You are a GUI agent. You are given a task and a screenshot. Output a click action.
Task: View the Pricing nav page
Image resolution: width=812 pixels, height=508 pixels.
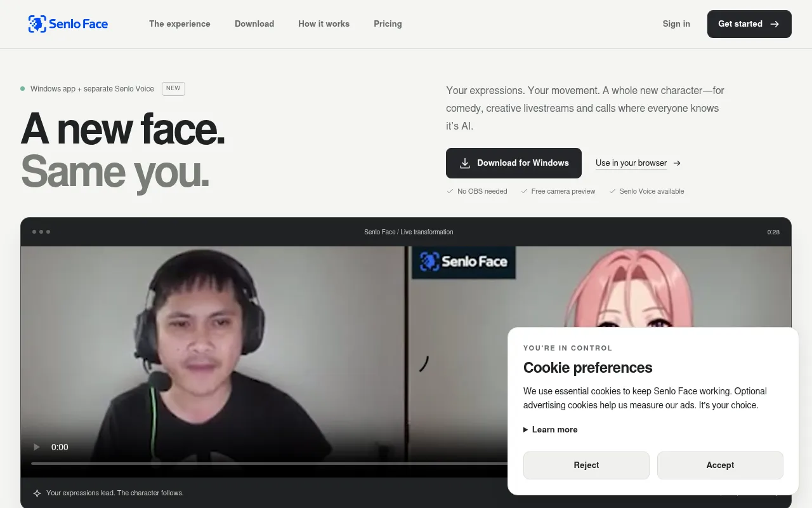click(x=388, y=24)
